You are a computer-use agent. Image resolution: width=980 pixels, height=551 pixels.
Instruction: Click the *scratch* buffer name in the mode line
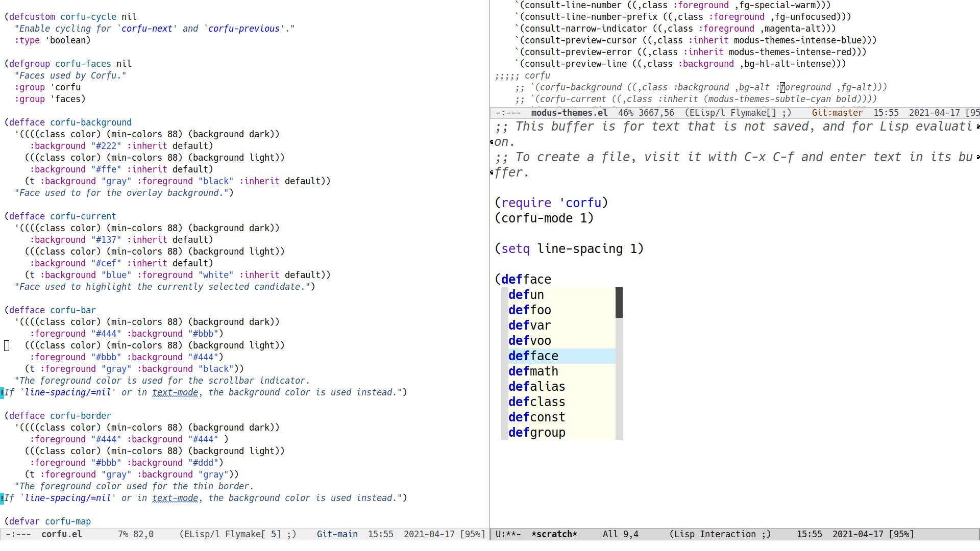pos(554,534)
